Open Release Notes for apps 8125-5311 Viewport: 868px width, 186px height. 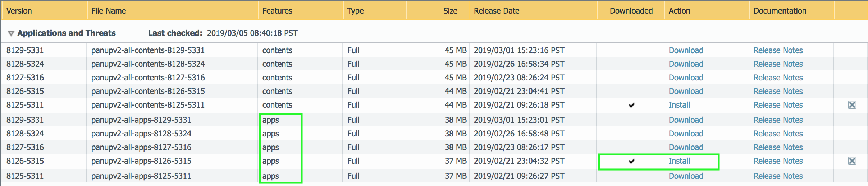click(x=778, y=176)
